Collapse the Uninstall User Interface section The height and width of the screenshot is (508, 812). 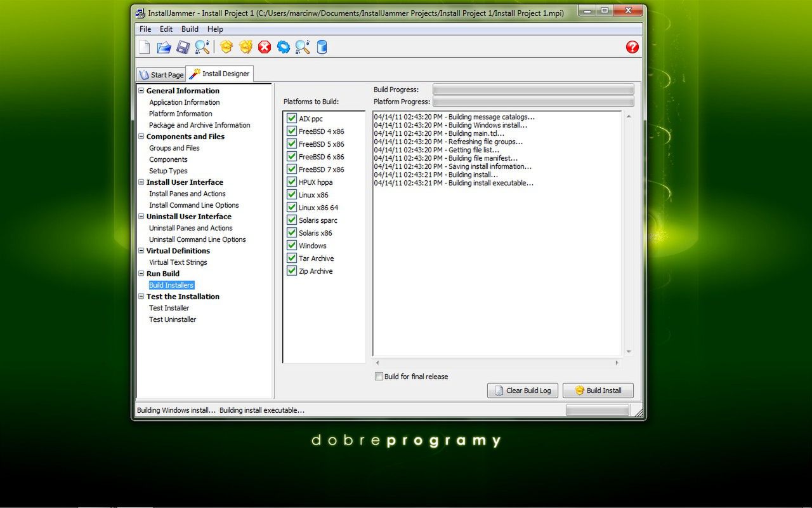click(x=141, y=217)
